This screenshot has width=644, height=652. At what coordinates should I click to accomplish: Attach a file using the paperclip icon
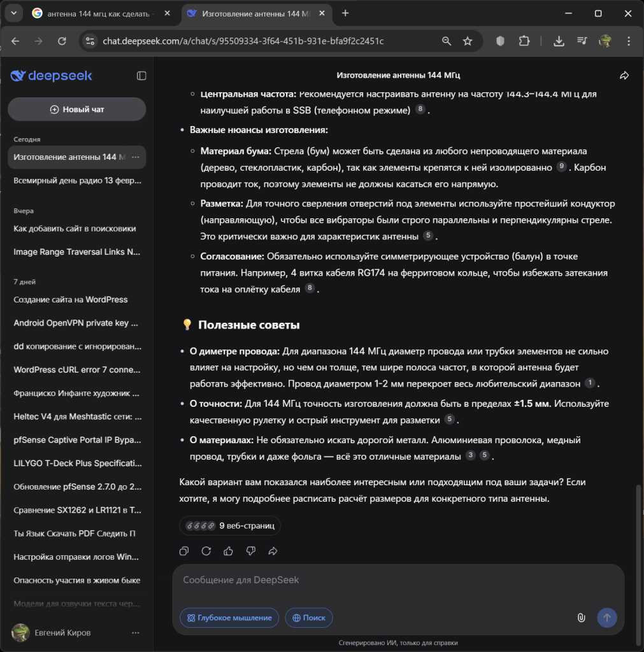(581, 618)
